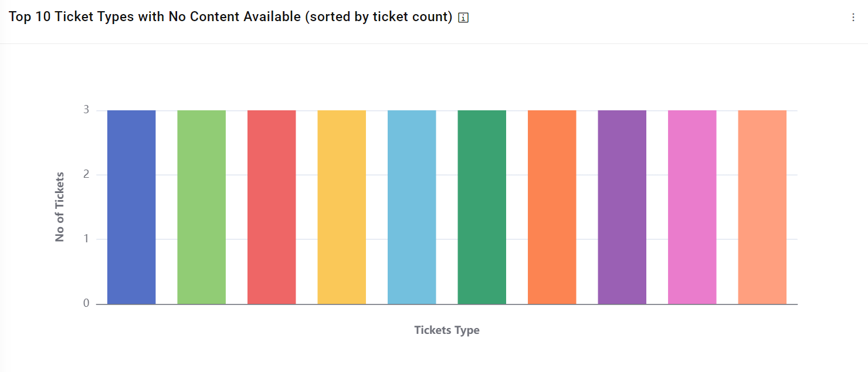868x372 pixels.
Task: Click the gap between blue and green bars
Action: click(167, 207)
